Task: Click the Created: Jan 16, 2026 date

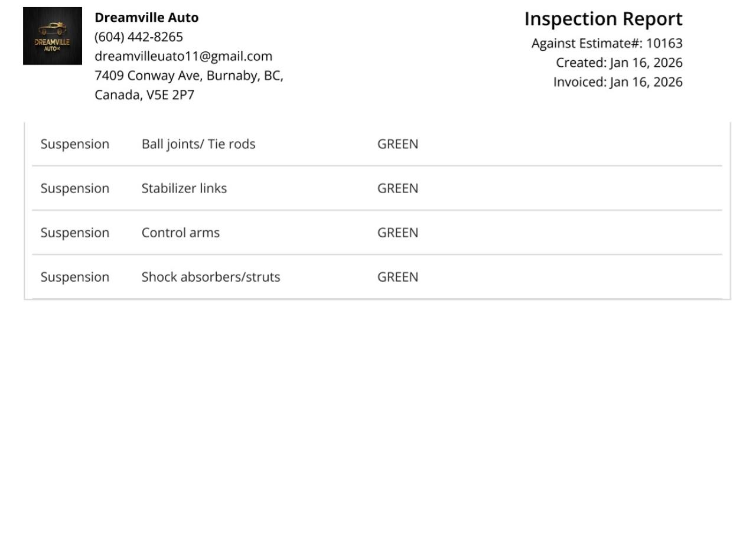Action: coord(619,63)
